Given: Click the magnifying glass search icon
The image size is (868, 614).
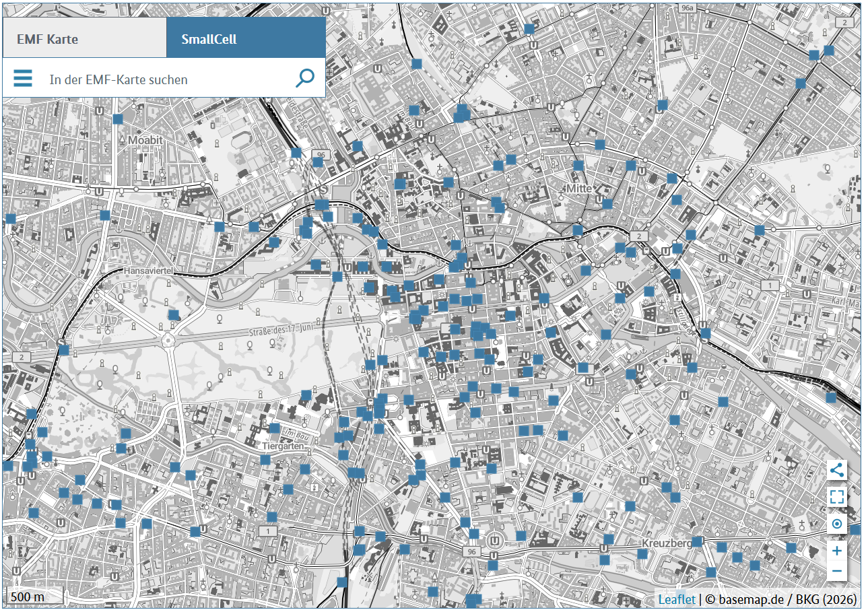Looking at the screenshot, I should coord(305,78).
